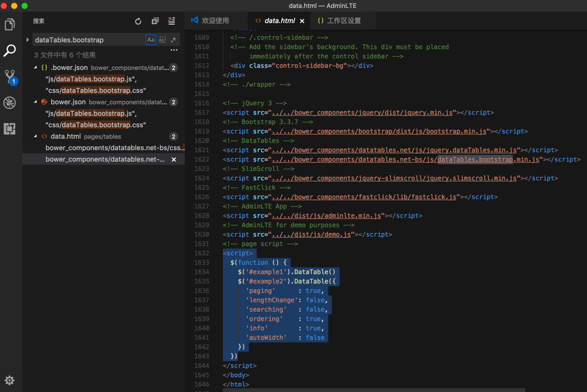Switch to the 欢迎使用 tab

point(210,21)
